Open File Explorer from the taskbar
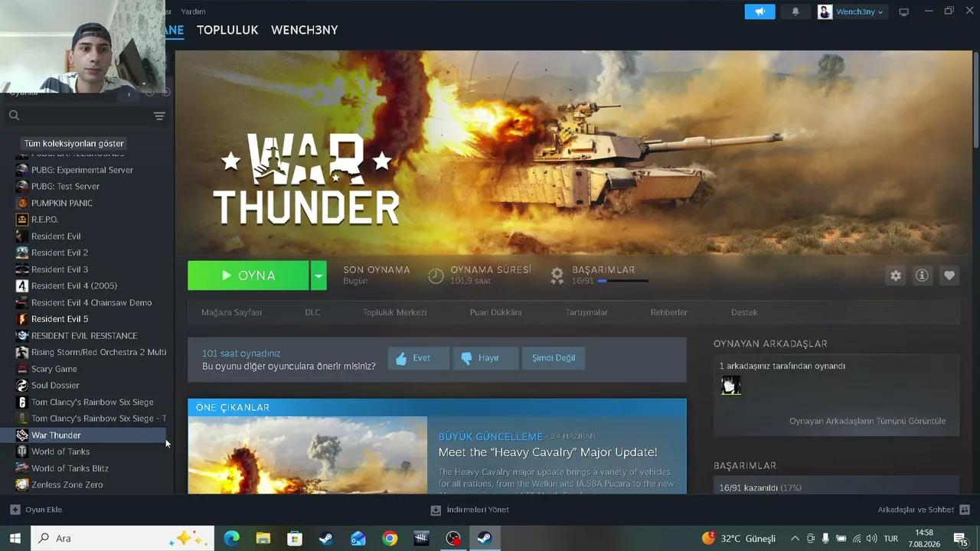This screenshot has width=980, height=551. [x=263, y=539]
